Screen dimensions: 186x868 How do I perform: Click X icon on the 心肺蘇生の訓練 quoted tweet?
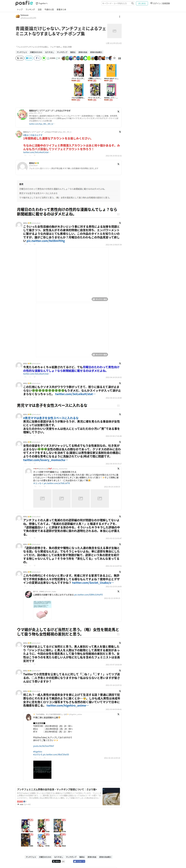pos(118,591)
